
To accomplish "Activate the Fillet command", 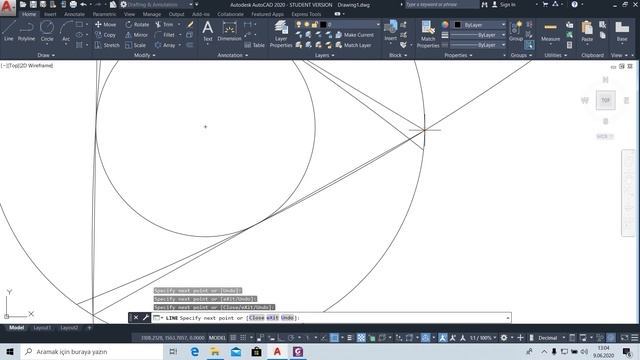I will [x=165, y=35].
